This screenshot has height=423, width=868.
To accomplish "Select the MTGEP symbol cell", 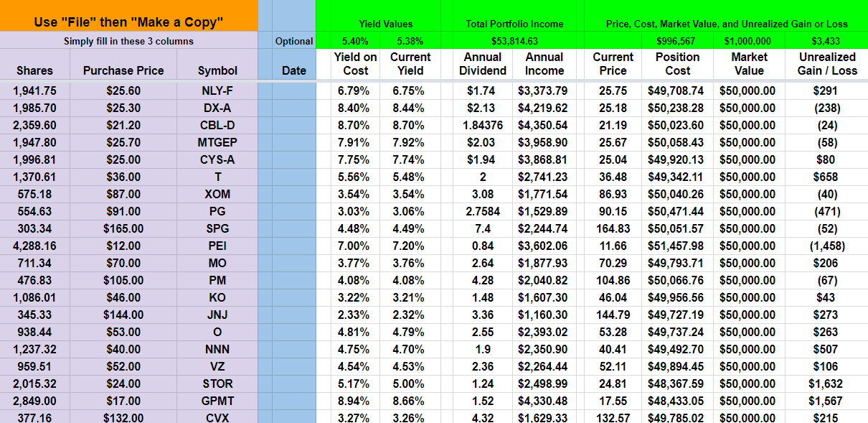I will click(217, 142).
